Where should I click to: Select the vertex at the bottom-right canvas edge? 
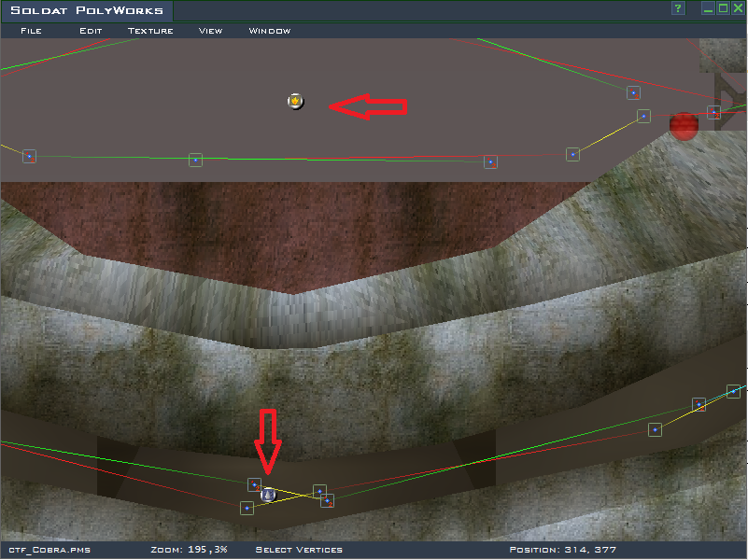(734, 391)
